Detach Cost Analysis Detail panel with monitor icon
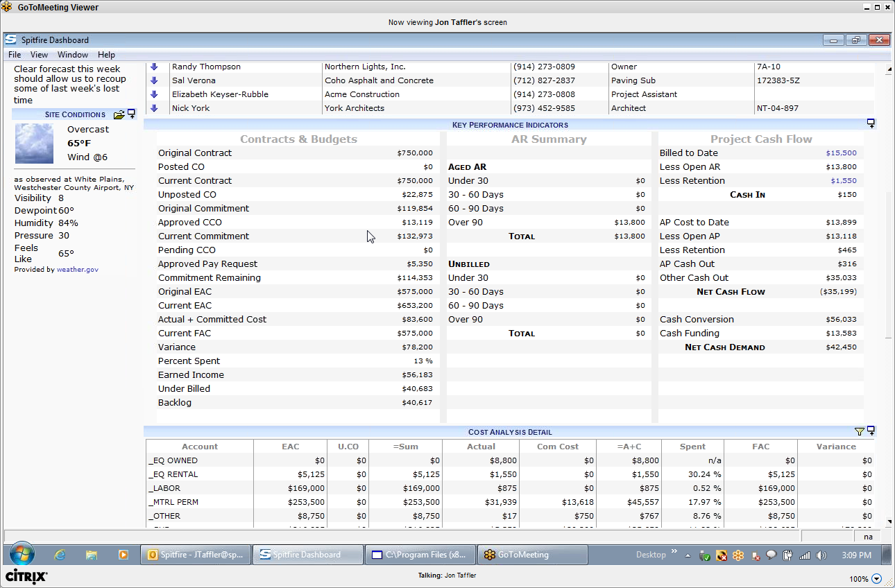This screenshot has width=895, height=588. [870, 431]
